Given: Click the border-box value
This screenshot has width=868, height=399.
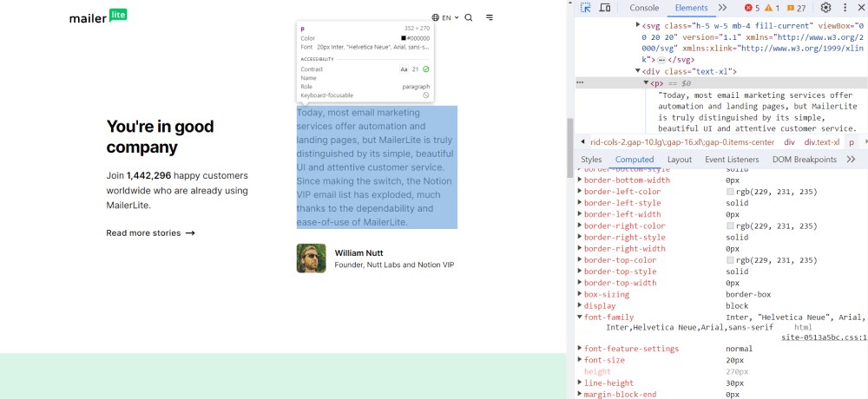Looking at the screenshot, I should [748, 294].
